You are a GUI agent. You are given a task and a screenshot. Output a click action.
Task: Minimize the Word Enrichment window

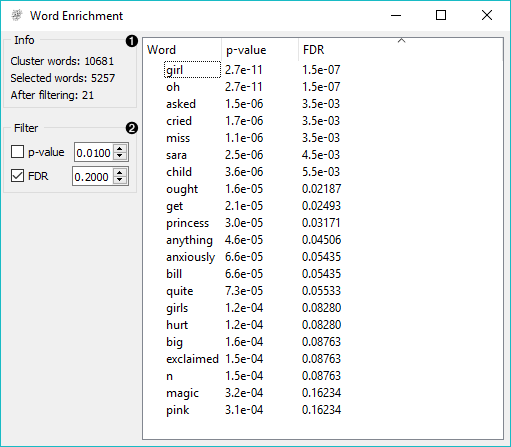coord(396,15)
